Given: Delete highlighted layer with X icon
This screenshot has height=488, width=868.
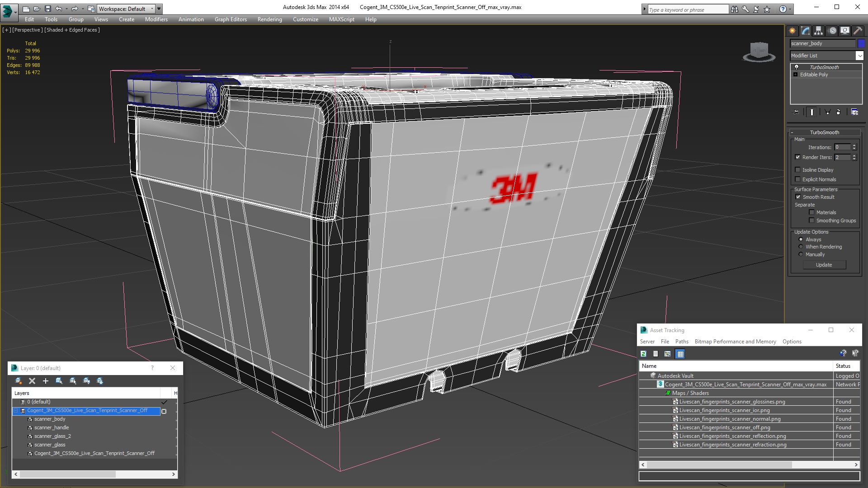Looking at the screenshot, I should (x=32, y=381).
